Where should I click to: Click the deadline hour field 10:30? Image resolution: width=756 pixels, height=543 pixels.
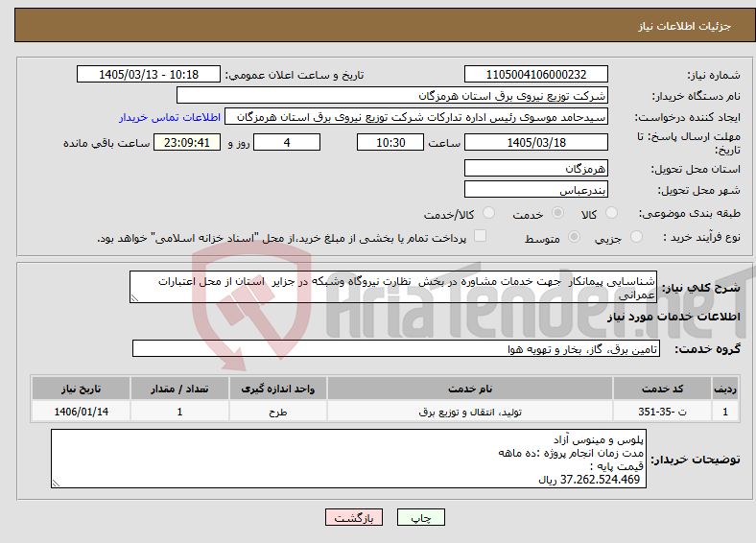click(x=390, y=142)
